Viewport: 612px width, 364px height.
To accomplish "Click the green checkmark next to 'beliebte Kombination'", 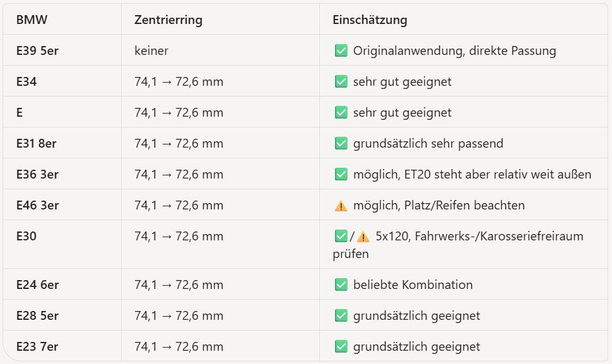I will 341,285.
